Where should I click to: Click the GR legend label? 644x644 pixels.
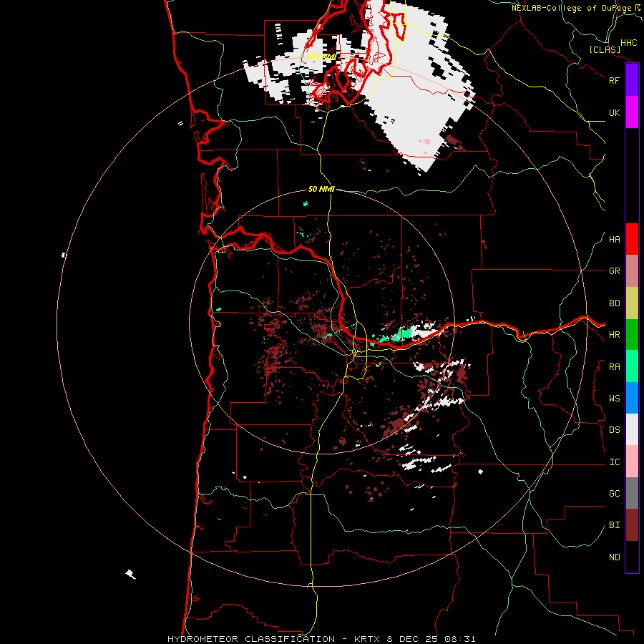click(614, 271)
